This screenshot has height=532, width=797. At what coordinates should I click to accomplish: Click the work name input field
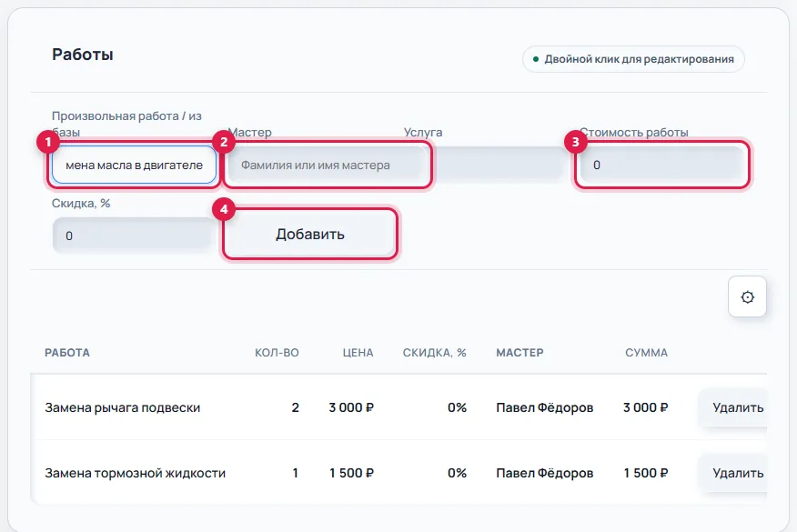click(134, 165)
